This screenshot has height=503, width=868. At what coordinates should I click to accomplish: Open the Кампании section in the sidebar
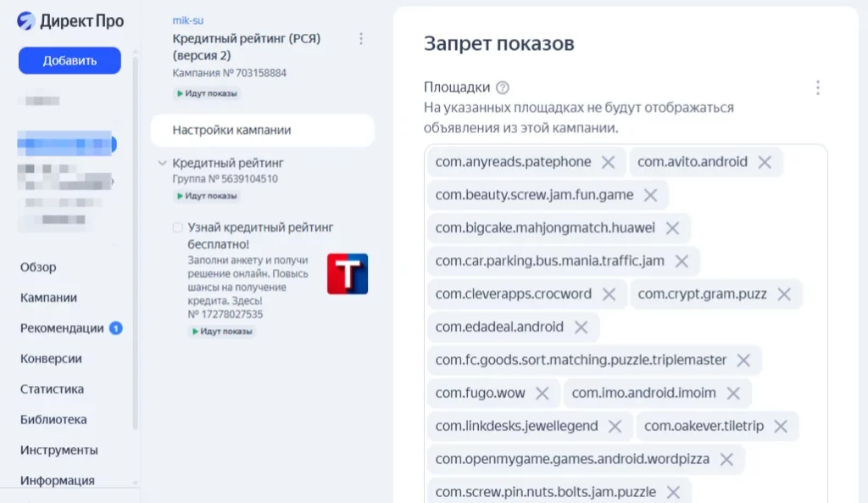tap(47, 298)
